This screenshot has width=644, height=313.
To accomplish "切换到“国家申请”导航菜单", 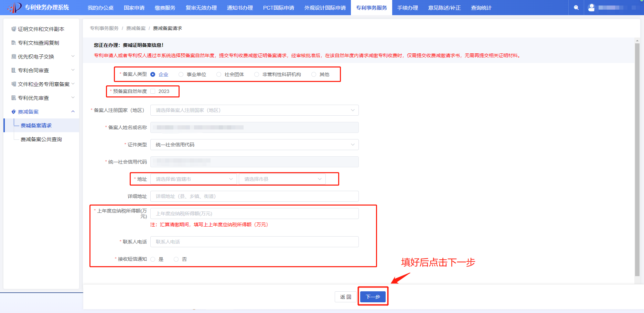I will click(x=134, y=8).
